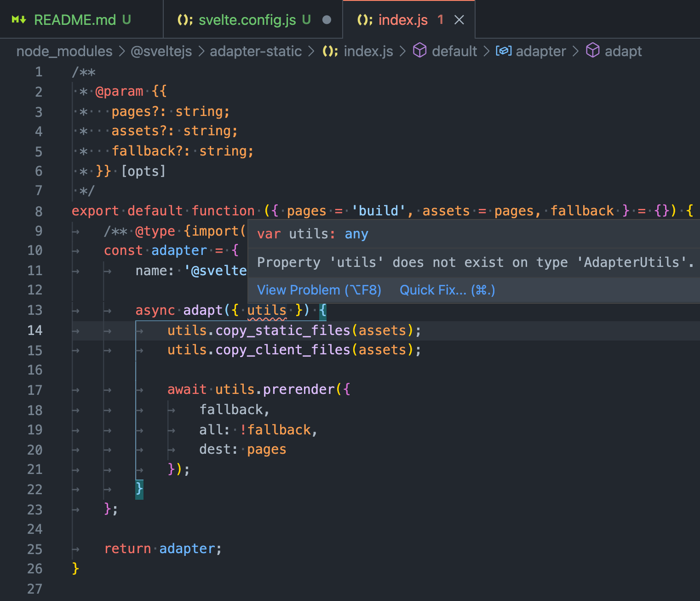Expand the @sveltejs breadcrumb entry
Image resolution: width=700 pixels, height=601 pixels.
[x=161, y=51]
